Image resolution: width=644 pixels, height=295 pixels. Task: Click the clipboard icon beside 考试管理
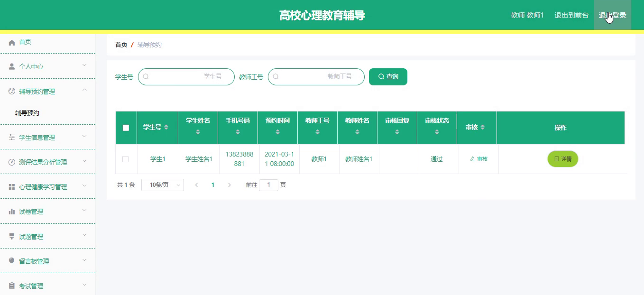(12, 286)
